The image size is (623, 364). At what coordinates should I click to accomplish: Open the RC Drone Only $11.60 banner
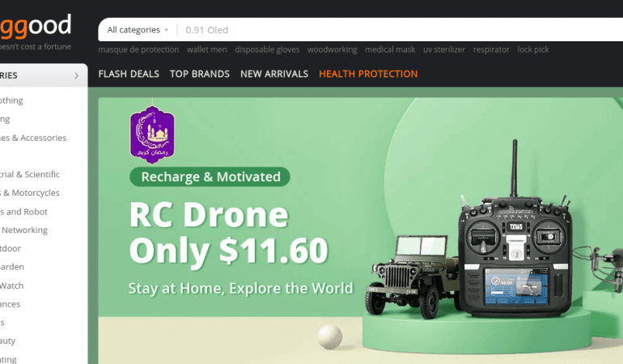click(x=360, y=231)
